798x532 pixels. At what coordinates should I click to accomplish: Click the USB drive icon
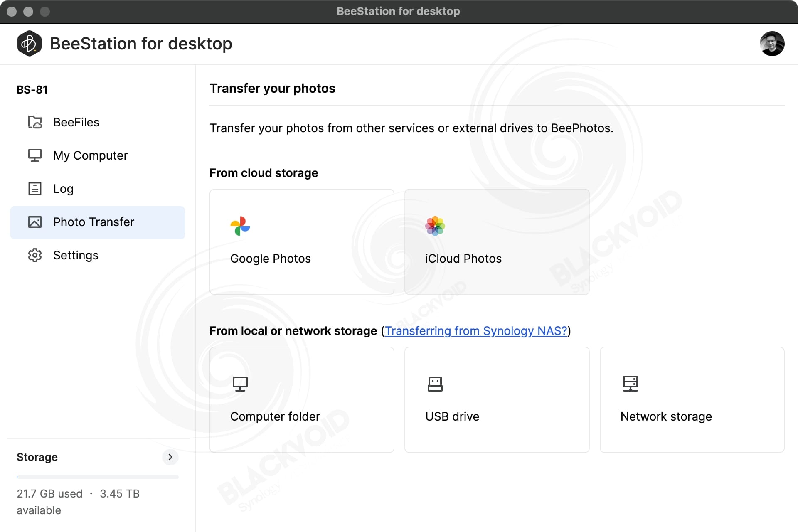tap(435, 384)
